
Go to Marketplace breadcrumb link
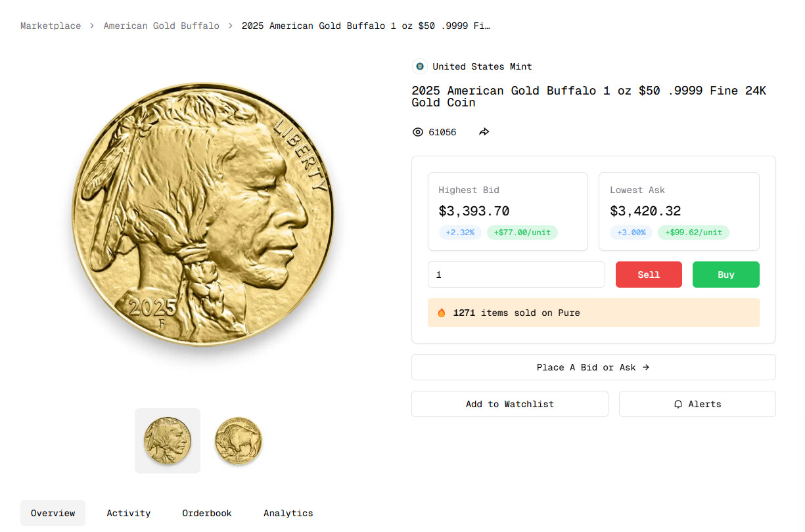51,26
